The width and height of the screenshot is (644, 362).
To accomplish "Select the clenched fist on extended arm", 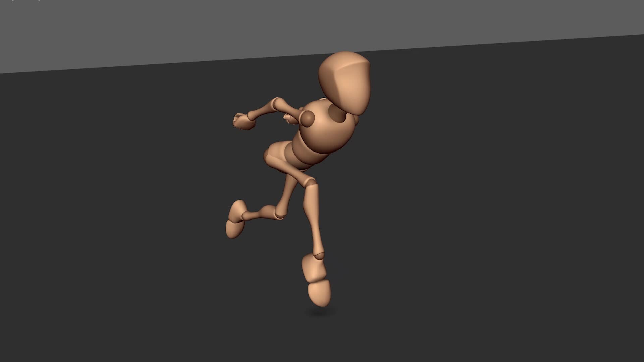I will click(x=244, y=121).
